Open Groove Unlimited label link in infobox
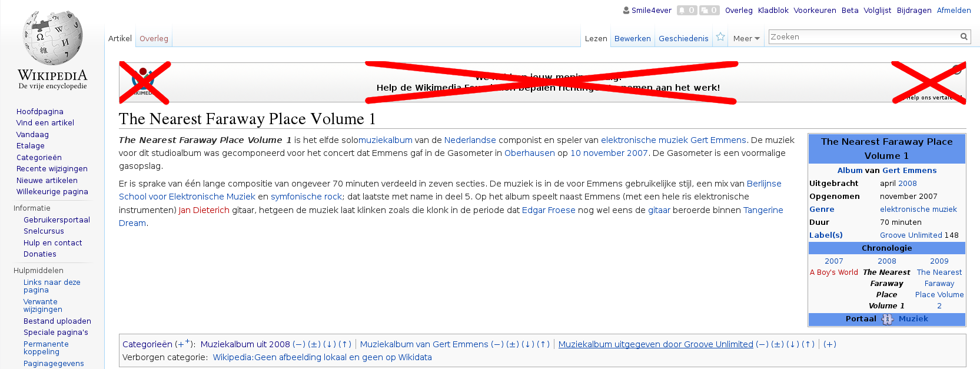 (x=911, y=235)
